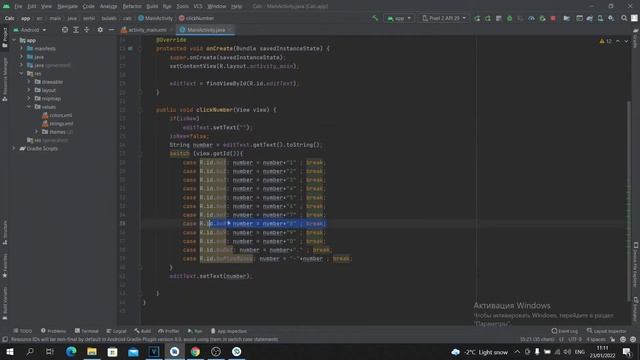The image size is (640, 360).
Task: Expand the themes node
Action: (36, 132)
